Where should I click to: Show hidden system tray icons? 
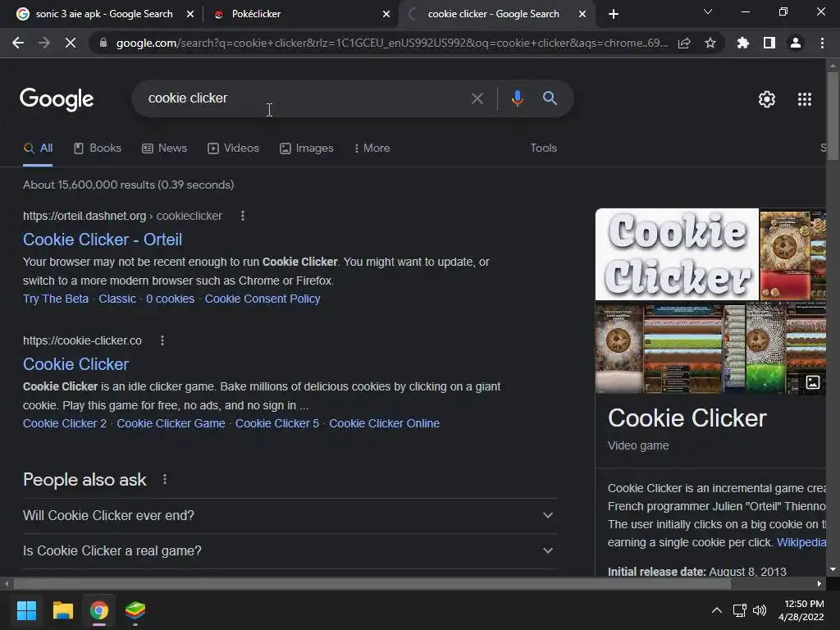pos(716,610)
